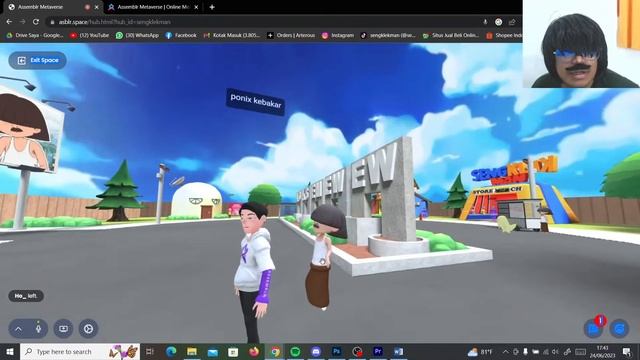Screen dimensions: 640x360
Task: Reload the current page
Action: [36, 22]
